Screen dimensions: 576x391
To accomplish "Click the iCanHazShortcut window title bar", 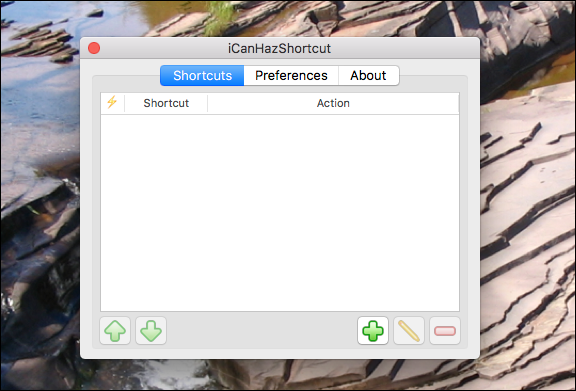I will click(x=280, y=48).
